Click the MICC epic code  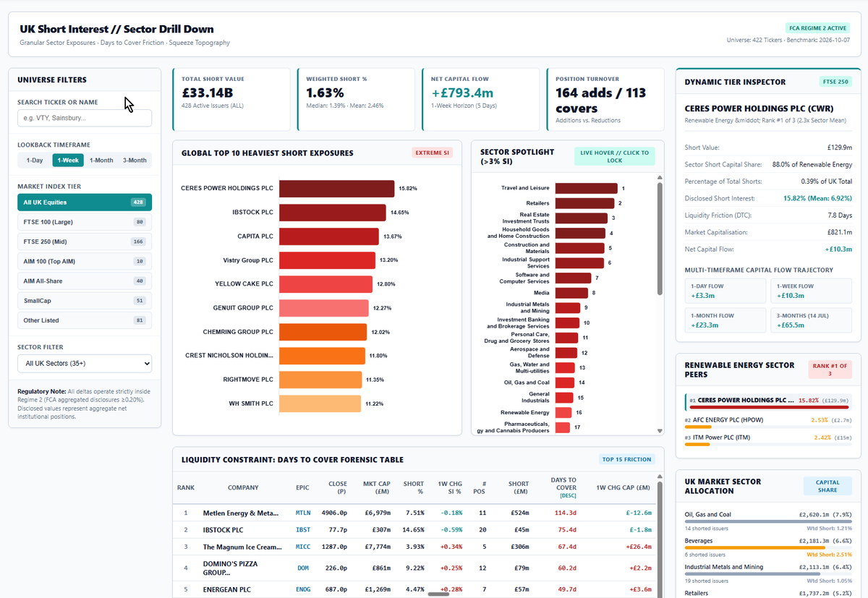coord(303,547)
